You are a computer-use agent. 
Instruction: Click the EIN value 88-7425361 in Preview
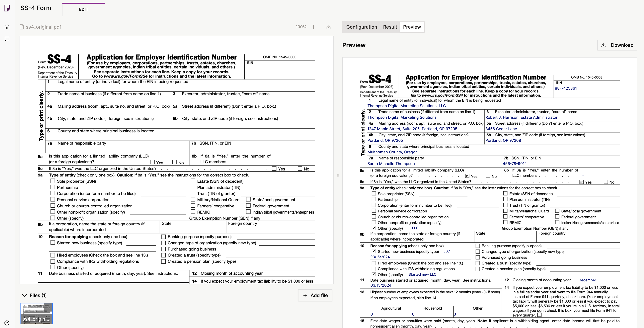tap(566, 88)
